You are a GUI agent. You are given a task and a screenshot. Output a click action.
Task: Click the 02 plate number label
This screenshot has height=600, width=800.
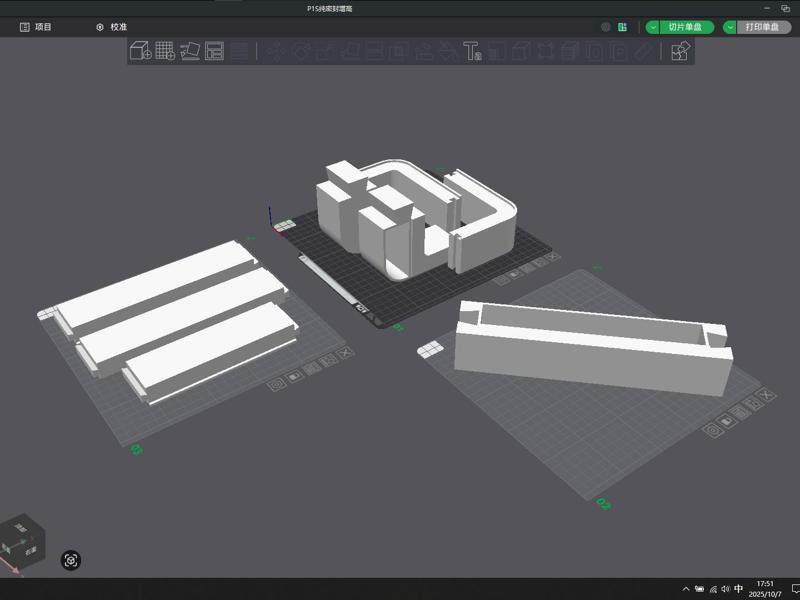[604, 504]
